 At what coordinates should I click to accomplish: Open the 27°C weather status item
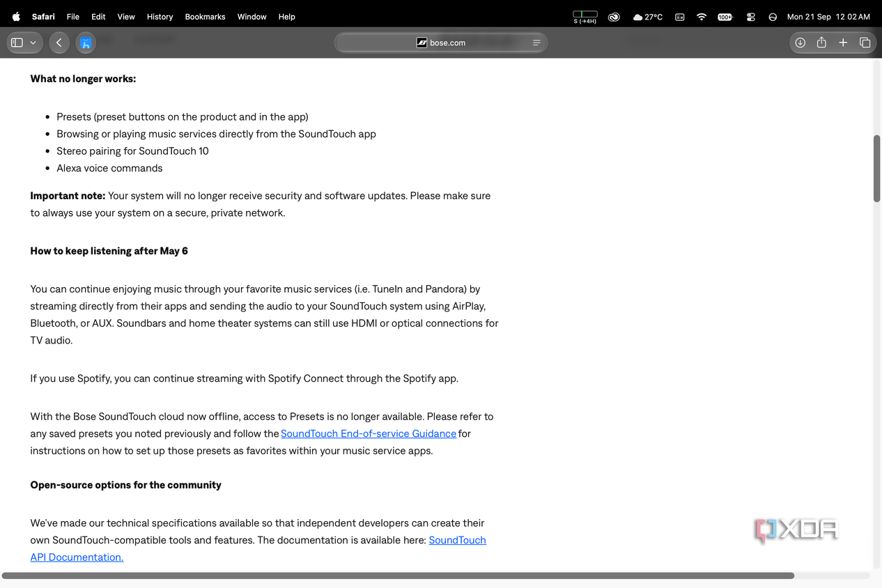[647, 17]
